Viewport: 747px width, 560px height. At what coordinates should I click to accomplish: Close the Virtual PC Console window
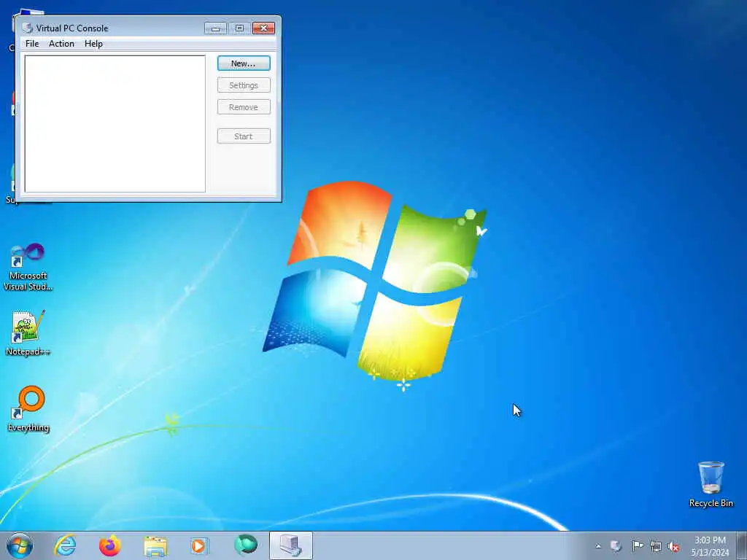pyautogui.click(x=263, y=28)
